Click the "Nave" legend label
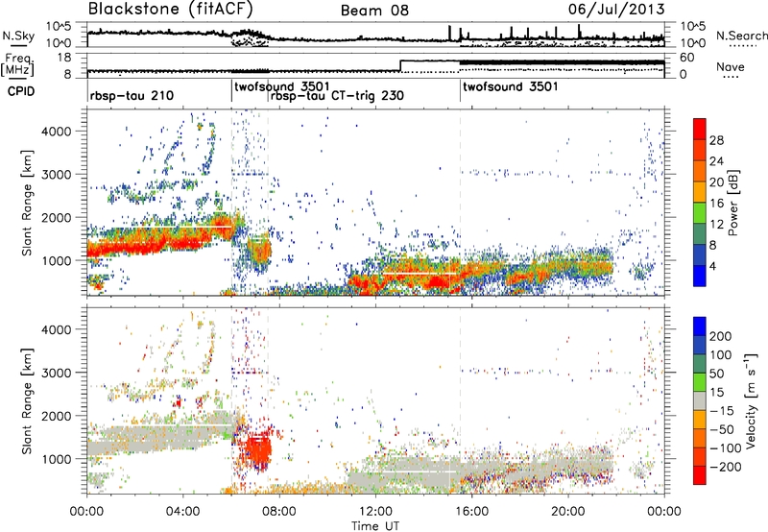 [730, 66]
